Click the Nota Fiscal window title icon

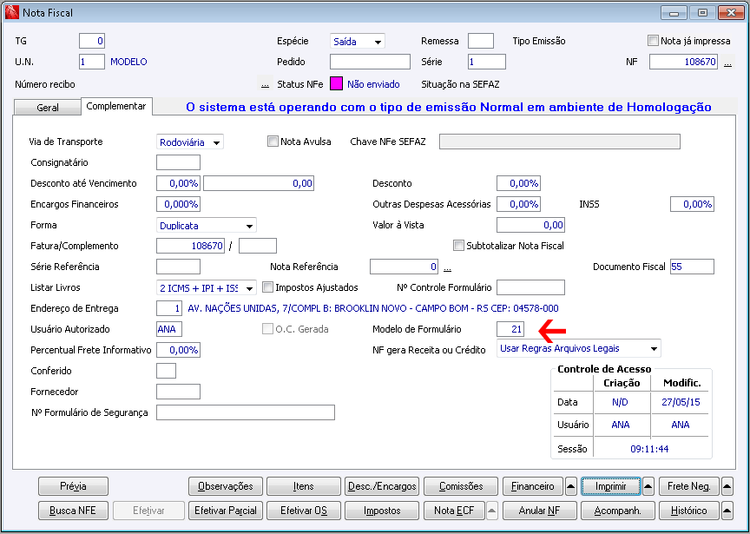click(11, 12)
